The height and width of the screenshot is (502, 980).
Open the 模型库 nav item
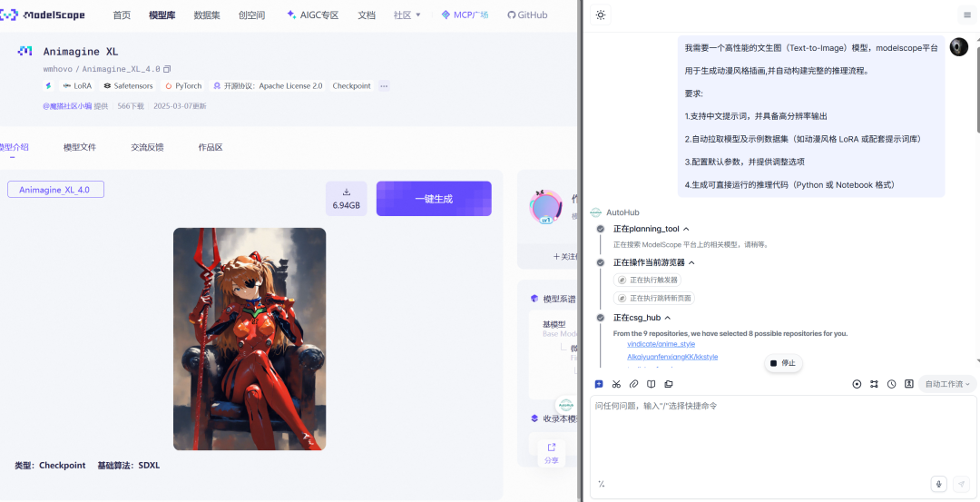click(x=162, y=15)
